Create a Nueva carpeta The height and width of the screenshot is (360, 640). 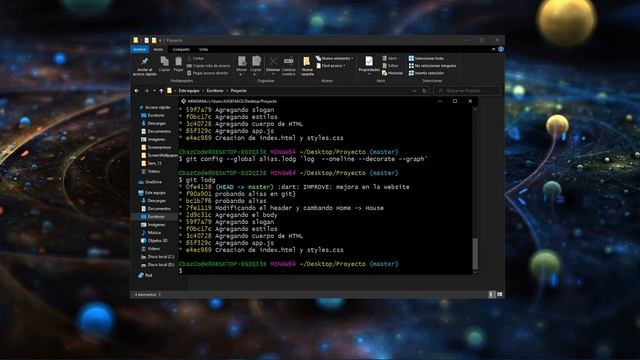[307, 66]
